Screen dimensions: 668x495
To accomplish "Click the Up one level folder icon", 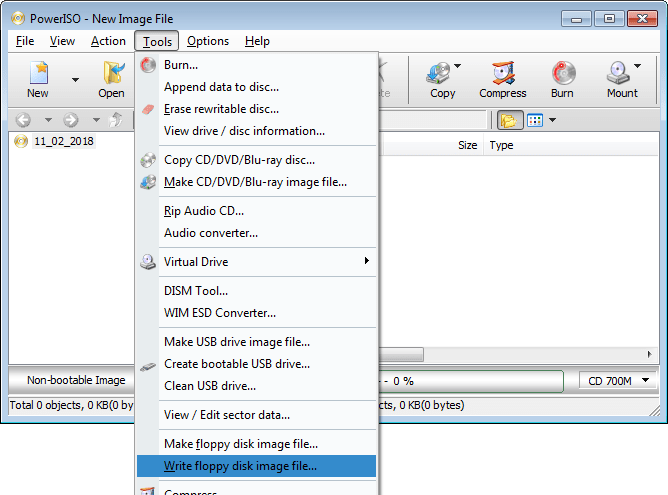I will click(x=116, y=120).
